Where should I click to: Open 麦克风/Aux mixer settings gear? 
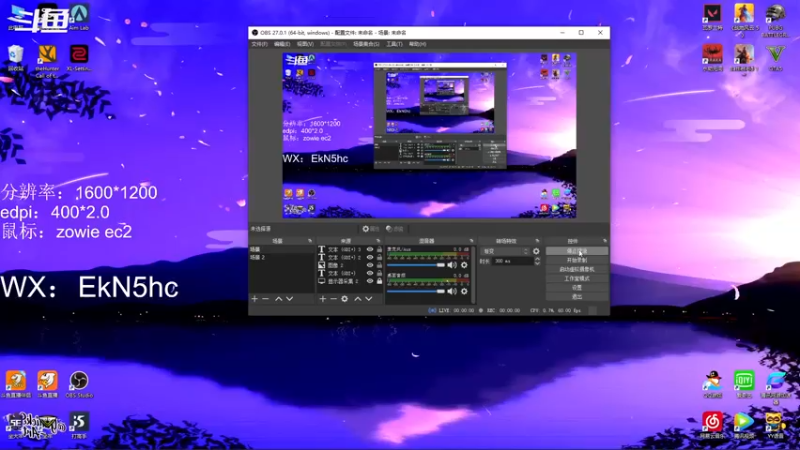click(x=464, y=265)
